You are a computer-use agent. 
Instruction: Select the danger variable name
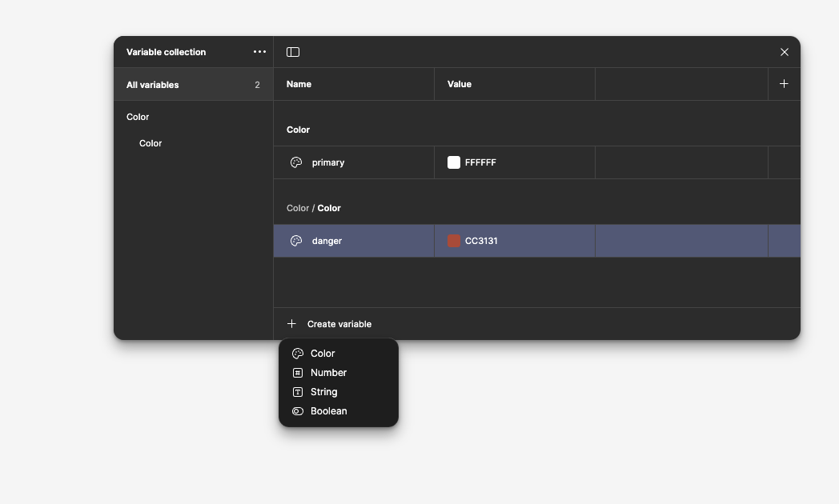pos(327,241)
